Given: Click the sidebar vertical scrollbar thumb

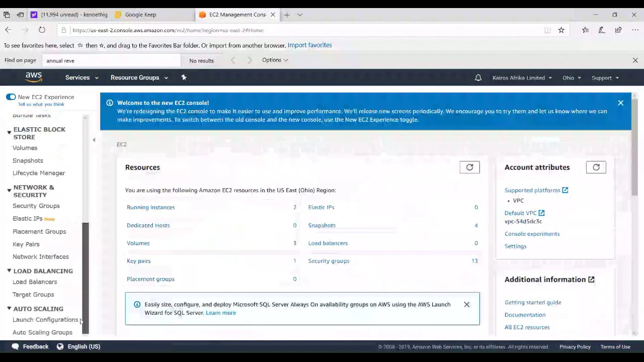Looking at the screenshot, I should [x=86, y=278].
